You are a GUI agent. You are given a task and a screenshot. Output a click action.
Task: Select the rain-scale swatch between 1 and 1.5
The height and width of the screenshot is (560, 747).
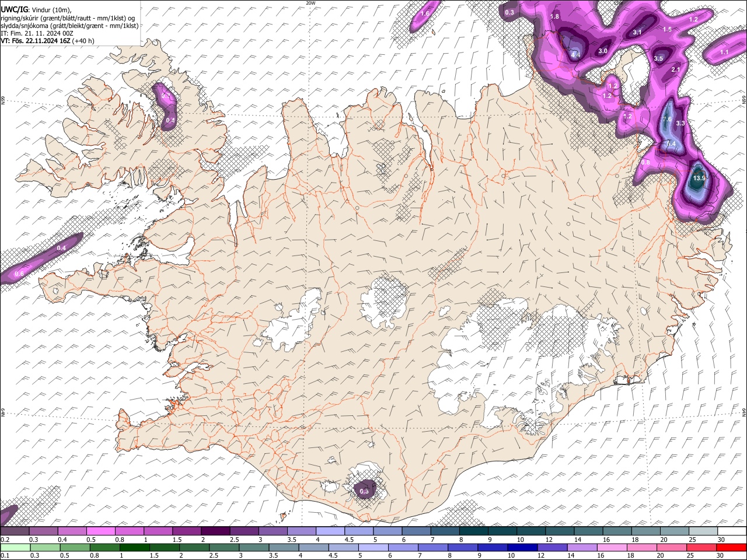(134, 547)
